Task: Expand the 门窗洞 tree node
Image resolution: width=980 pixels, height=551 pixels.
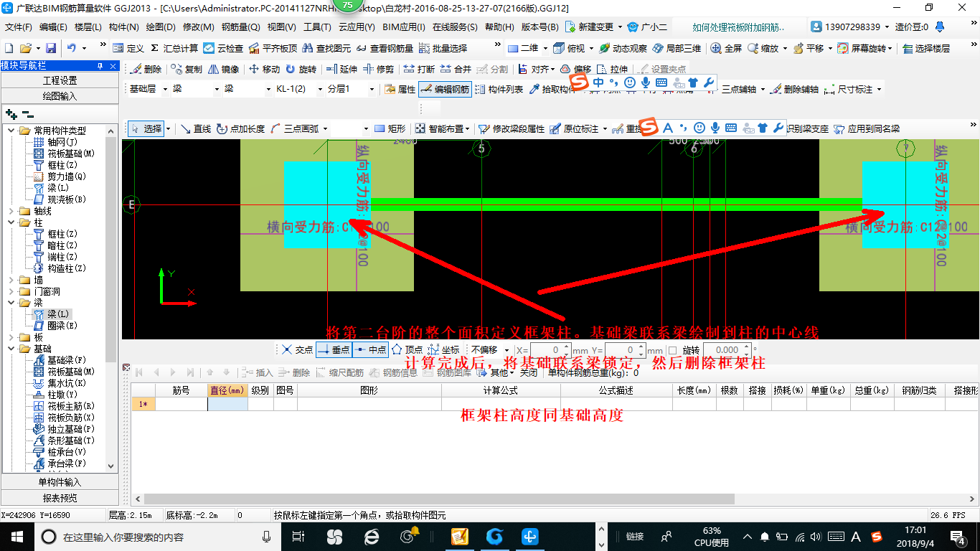Action: click(11, 291)
